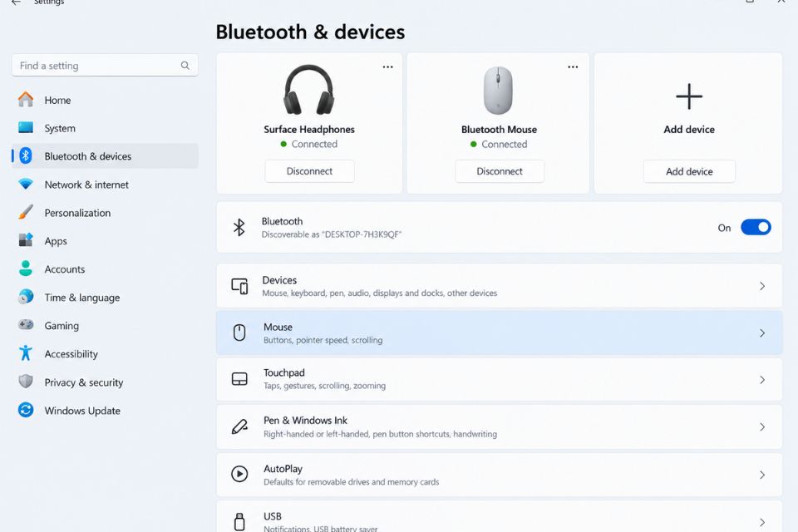The width and height of the screenshot is (798, 532).
Task: Click the Connected status under Bluetooth Mouse
Action: pos(499,144)
